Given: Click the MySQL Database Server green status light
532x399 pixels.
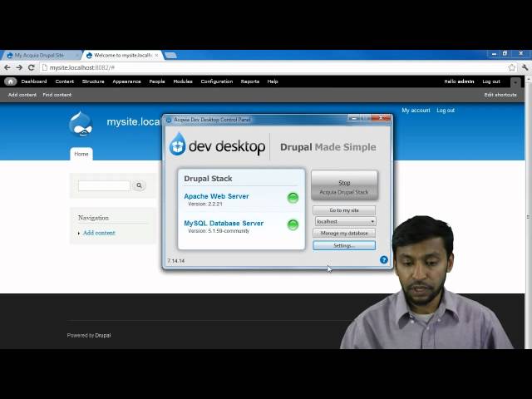Looking at the screenshot, I should [293, 224].
